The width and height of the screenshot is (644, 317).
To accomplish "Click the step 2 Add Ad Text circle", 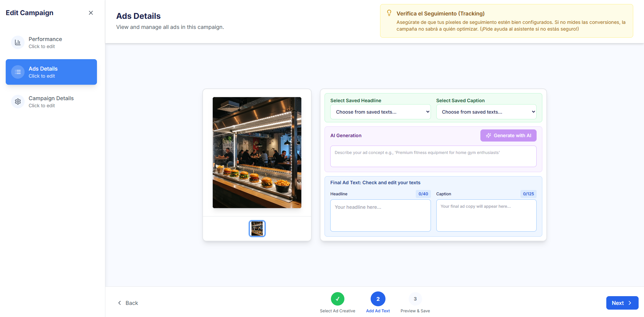I will pyautogui.click(x=378, y=299).
